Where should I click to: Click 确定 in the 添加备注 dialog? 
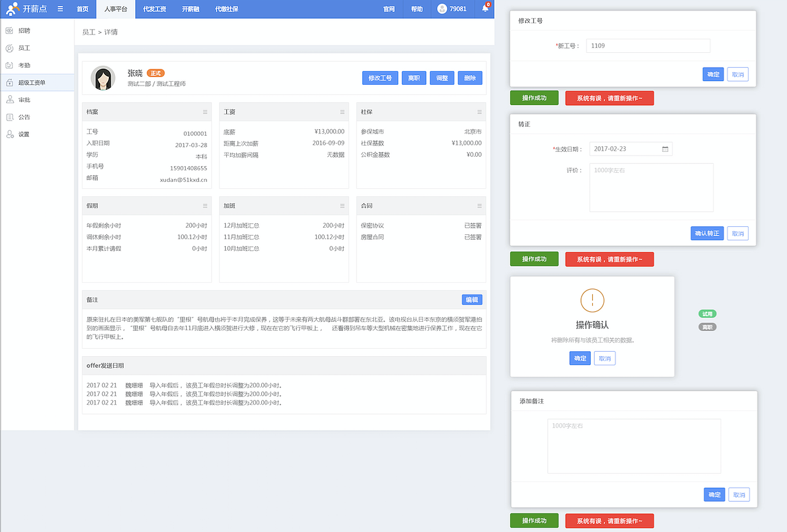pyautogui.click(x=714, y=494)
